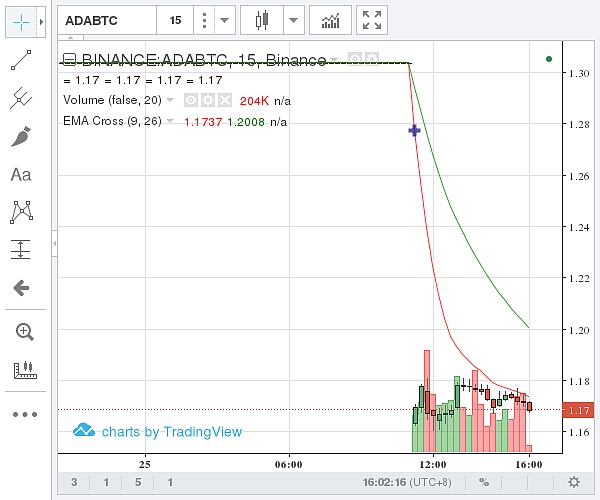Select the pitchfork drawing tool
Screen dimensions: 600x500
tap(21, 98)
